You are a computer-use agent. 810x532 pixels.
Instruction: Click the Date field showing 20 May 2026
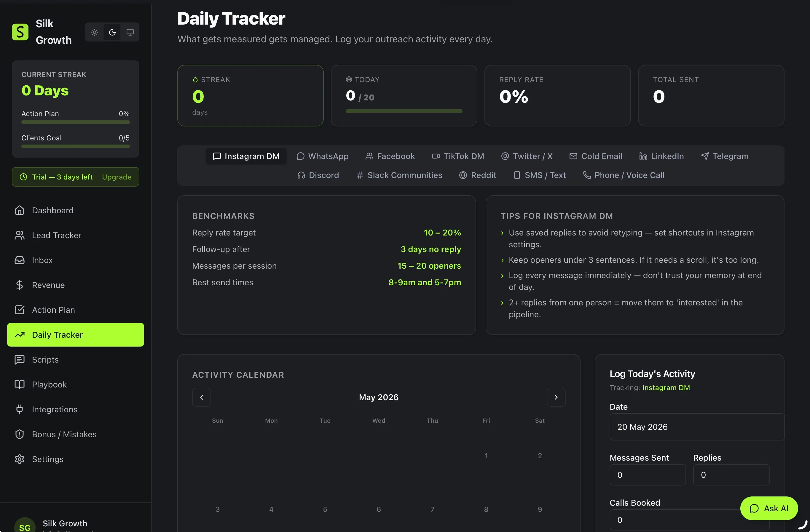(x=697, y=427)
